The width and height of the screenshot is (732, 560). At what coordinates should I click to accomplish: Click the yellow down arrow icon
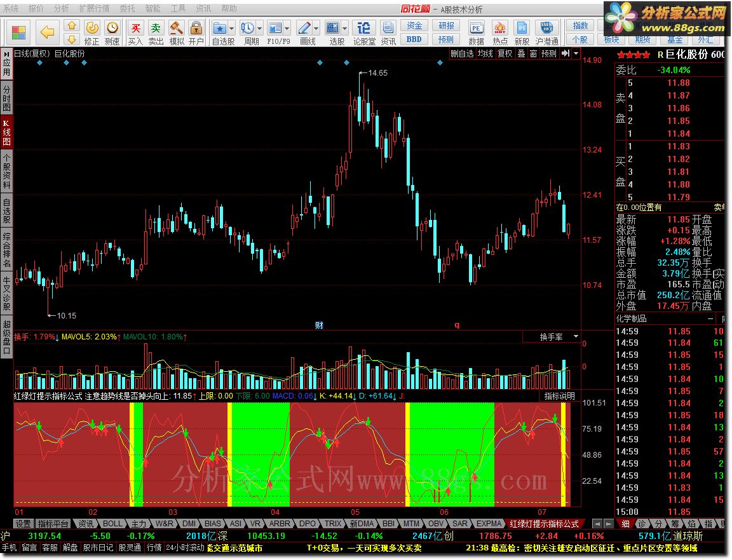(71, 39)
